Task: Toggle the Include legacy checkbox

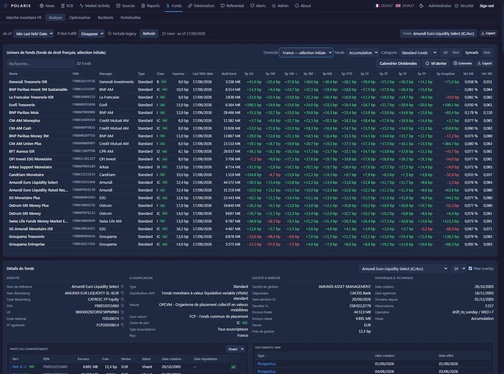Action: (110, 33)
